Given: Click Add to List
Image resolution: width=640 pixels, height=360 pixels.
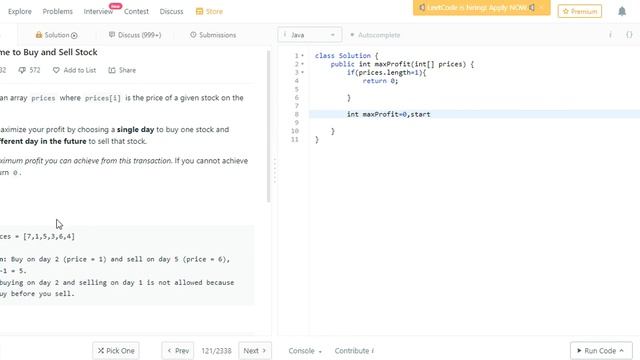Looking at the screenshot, I should [74, 70].
